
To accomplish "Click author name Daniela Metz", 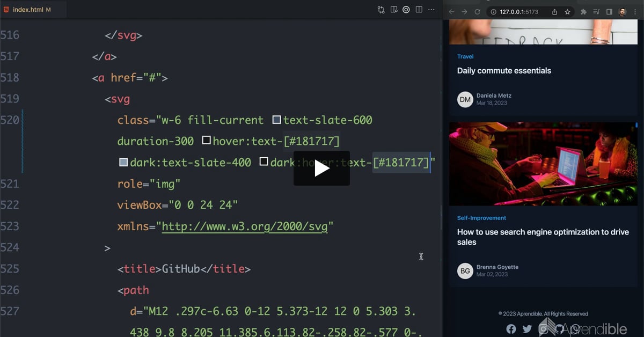I will point(494,96).
